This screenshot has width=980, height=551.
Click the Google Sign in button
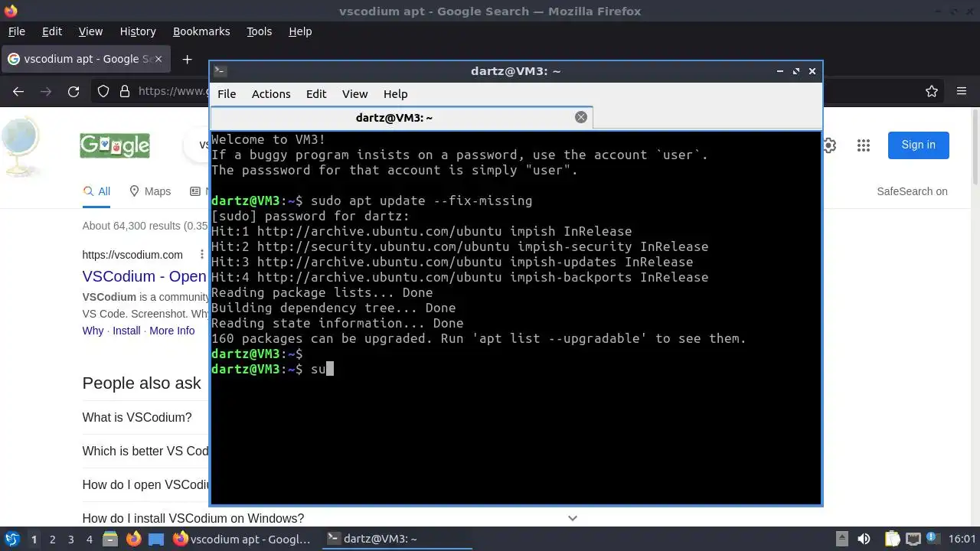[x=918, y=145]
